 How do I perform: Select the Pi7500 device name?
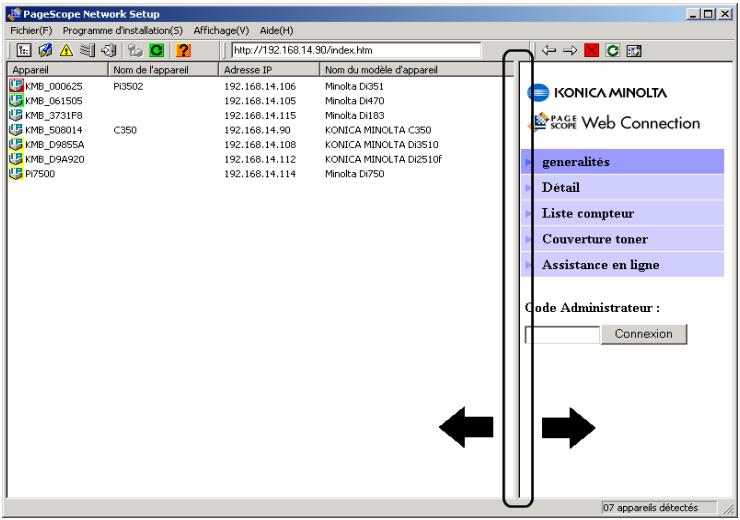40,174
